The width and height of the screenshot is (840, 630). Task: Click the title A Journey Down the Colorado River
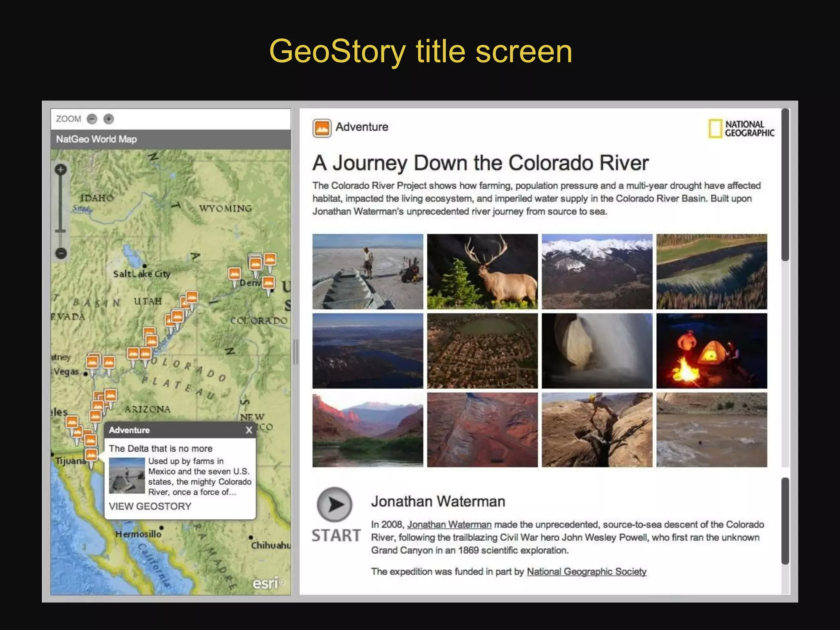pos(480,163)
